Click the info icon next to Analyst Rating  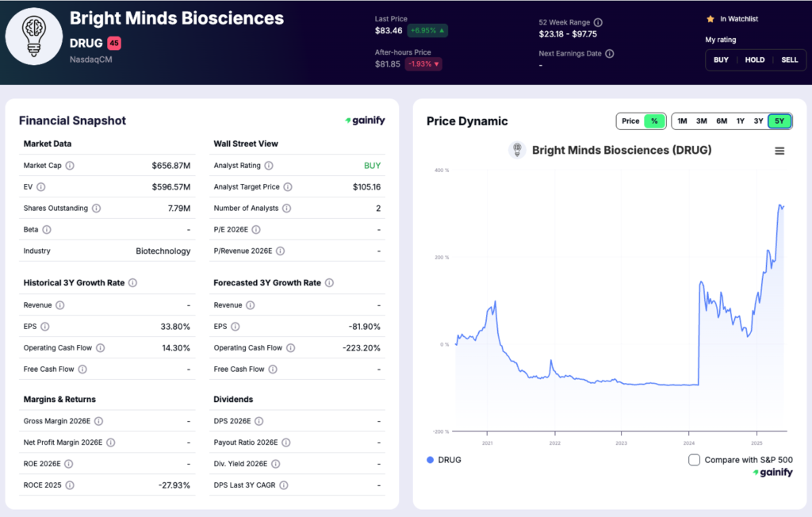coord(268,165)
